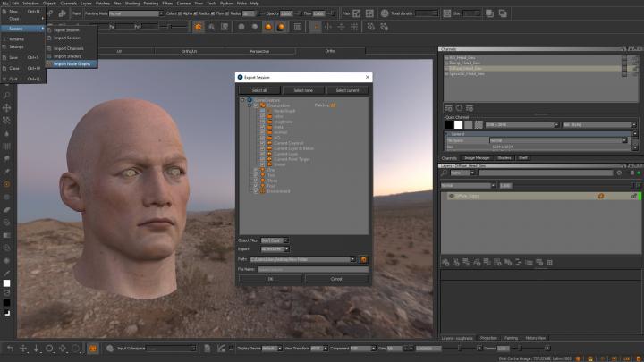Open the Object Filter dropdown

(274, 240)
